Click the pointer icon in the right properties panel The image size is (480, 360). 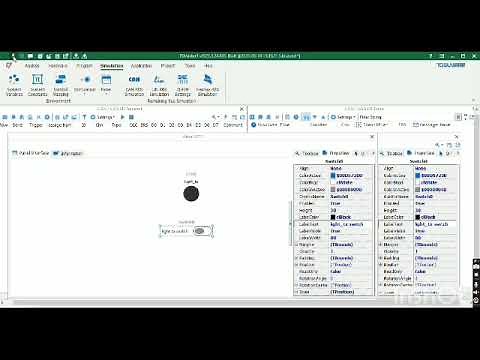[441, 153]
